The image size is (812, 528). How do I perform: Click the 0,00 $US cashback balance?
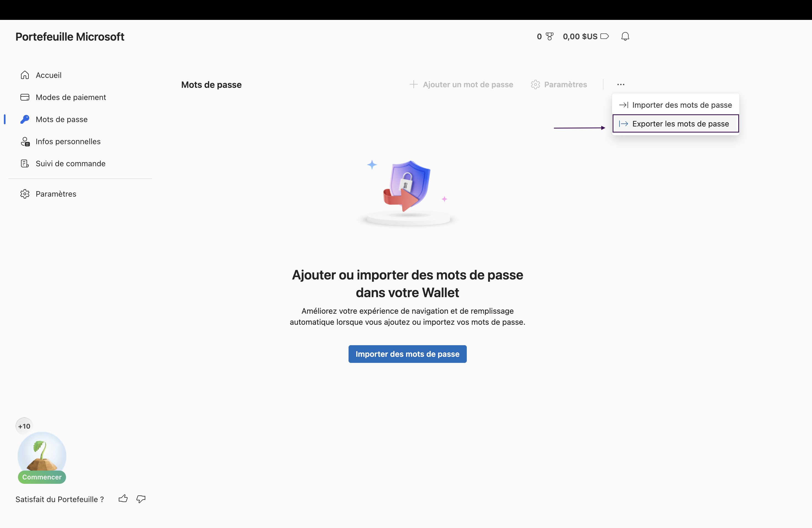tap(586, 36)
